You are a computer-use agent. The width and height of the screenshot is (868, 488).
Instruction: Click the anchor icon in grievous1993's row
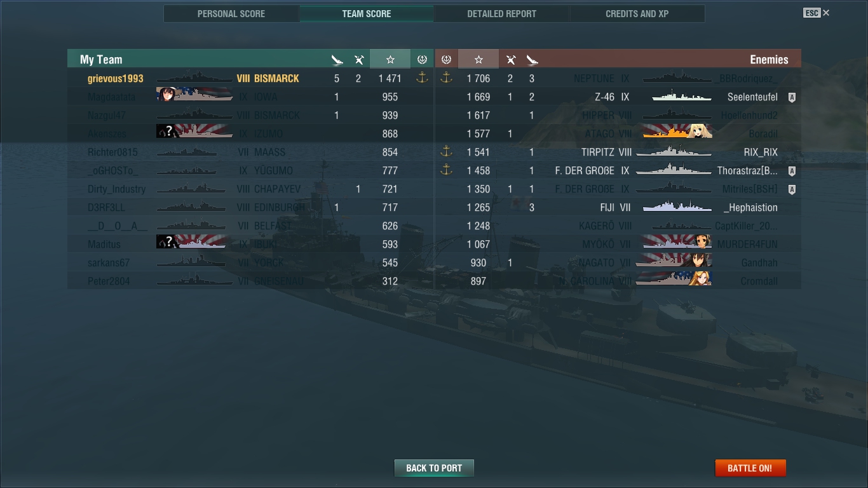422,78
